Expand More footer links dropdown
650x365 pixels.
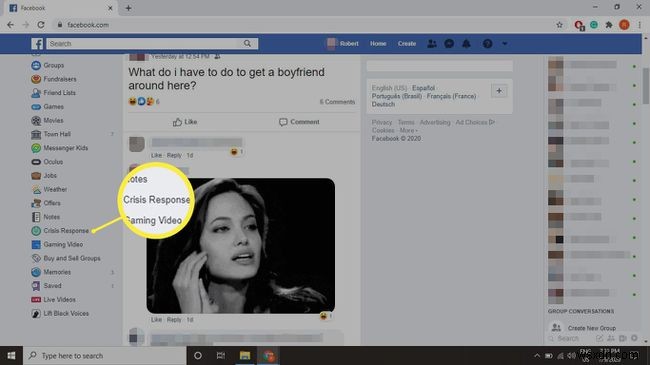[408, 130]
